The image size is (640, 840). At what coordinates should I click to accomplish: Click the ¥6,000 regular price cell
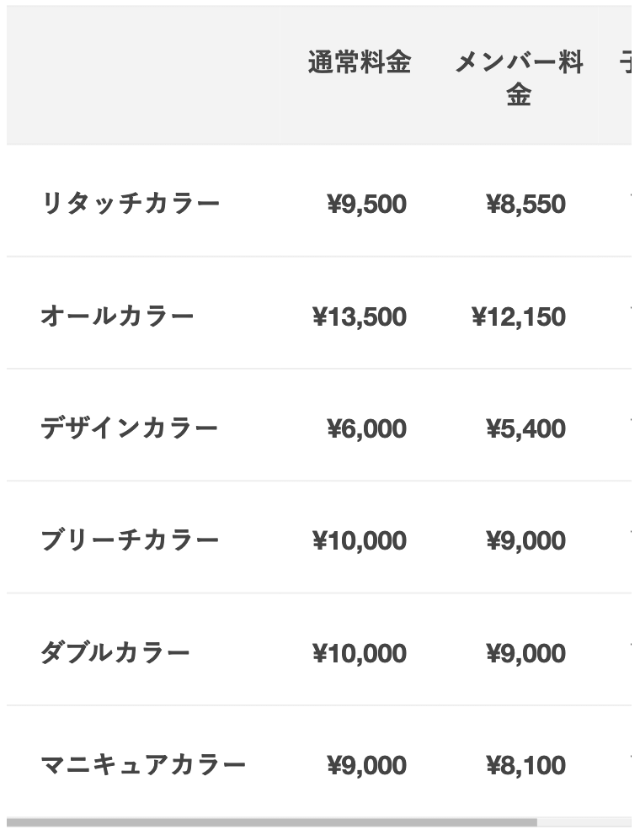(367, 428)
